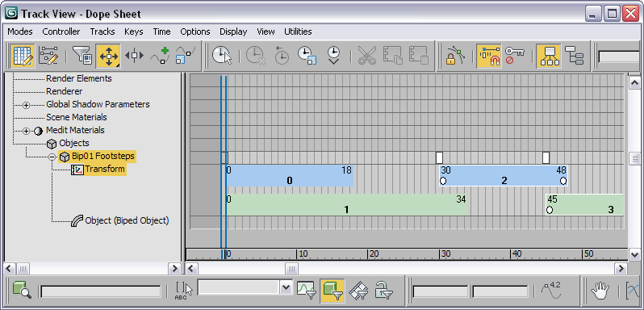
Task: Toggle Modify Subtree hierarchy button
Action: [x=549, y=56]
